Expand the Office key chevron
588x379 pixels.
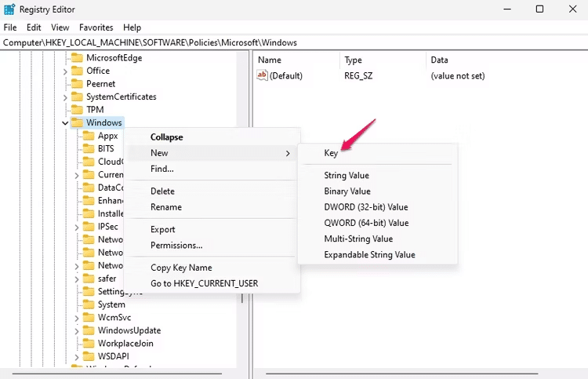tap(65, 71)
